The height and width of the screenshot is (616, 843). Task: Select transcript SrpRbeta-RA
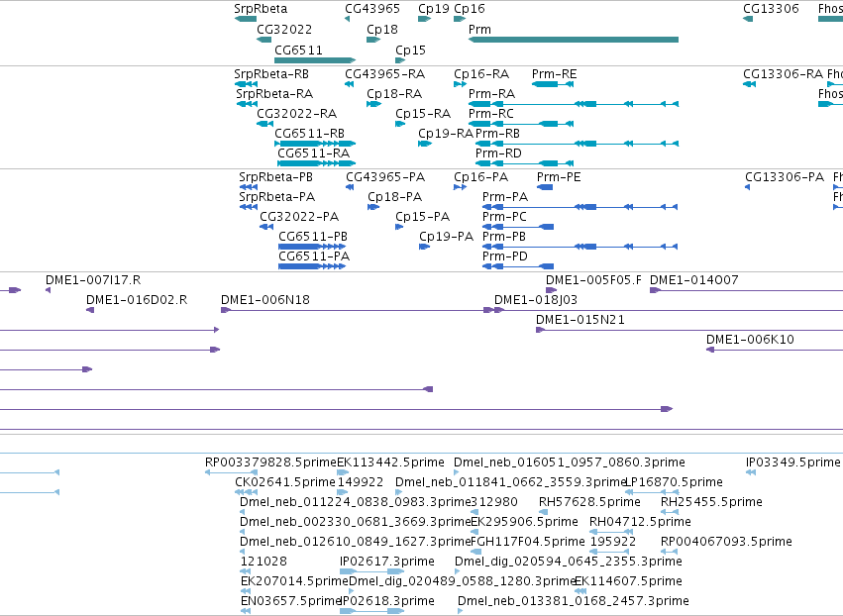[x=274, y=94]
